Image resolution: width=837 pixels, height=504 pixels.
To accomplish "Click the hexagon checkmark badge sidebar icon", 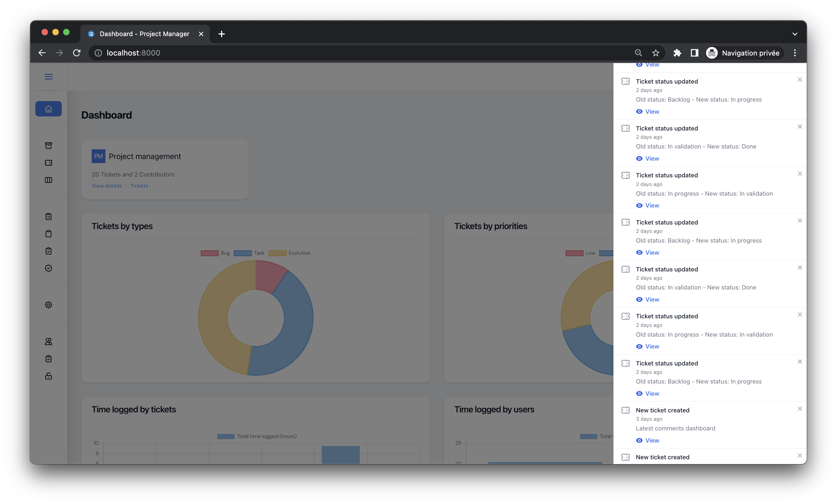I will tap(49, 268).
